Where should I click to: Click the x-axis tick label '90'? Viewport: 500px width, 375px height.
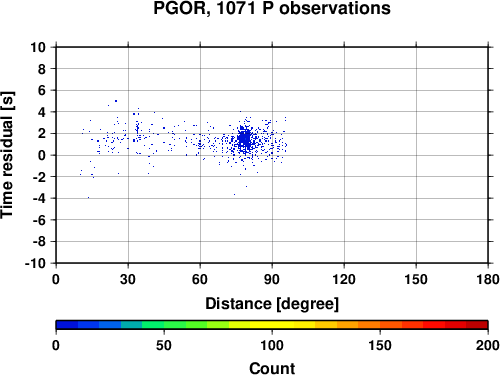coord(272,279)
